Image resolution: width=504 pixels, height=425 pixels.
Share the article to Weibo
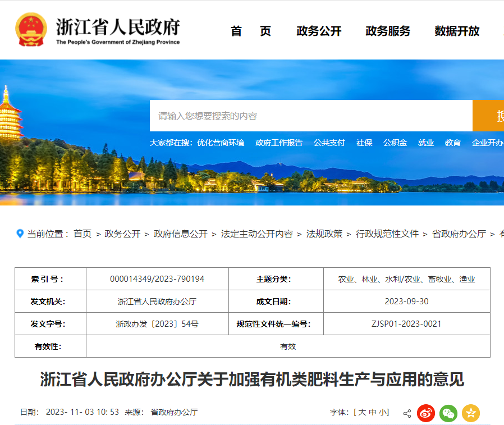[x=425, y=413]
